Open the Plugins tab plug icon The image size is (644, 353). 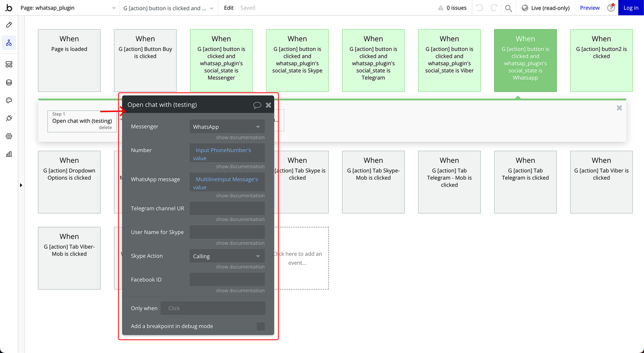point(9,118)
